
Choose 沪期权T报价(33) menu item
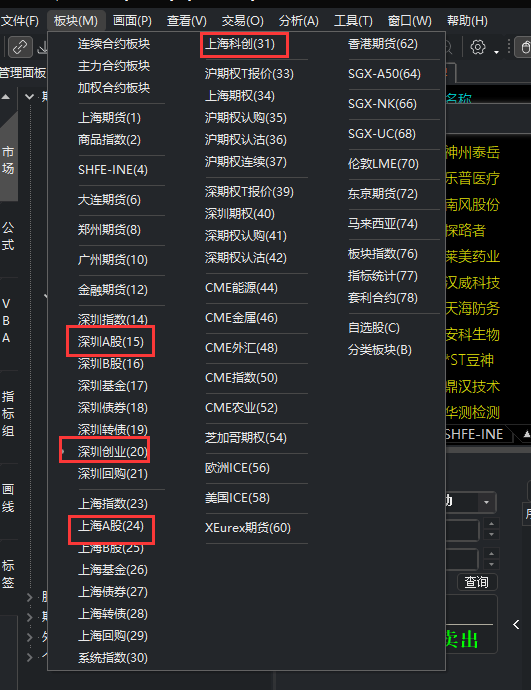[249, 73]
